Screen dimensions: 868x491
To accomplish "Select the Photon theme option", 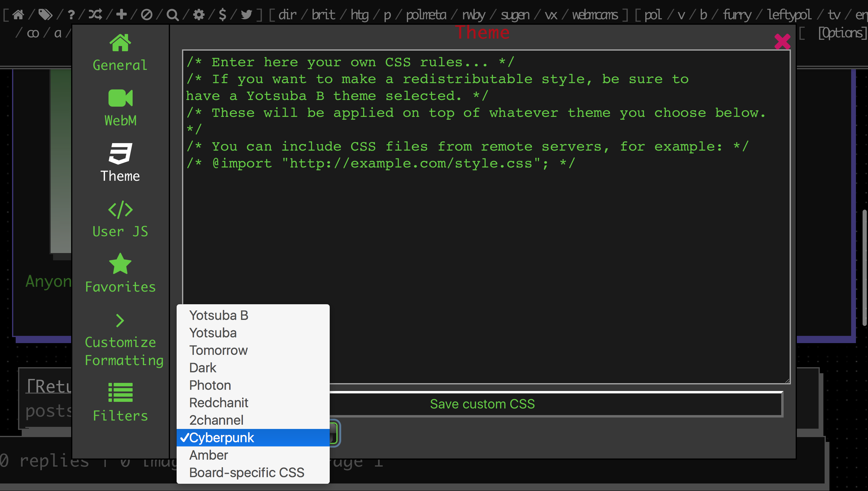I will [253, 386].
